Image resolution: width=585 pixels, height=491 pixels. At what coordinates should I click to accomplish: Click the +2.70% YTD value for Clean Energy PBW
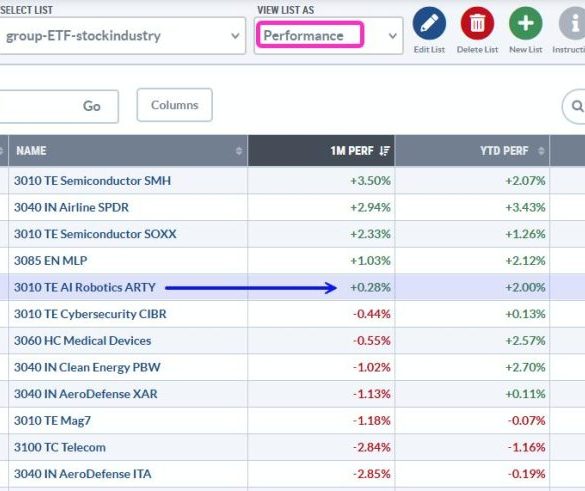[x=525, y=367]
